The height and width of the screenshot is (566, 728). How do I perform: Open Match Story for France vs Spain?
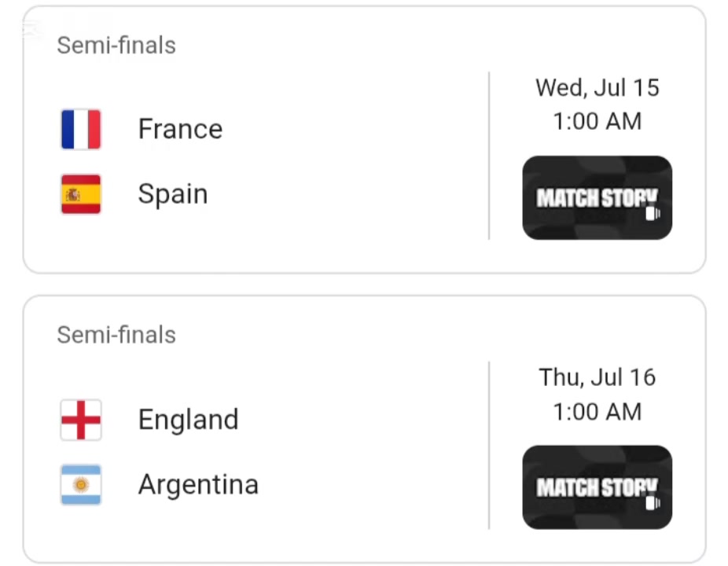(x=597, y=198)
